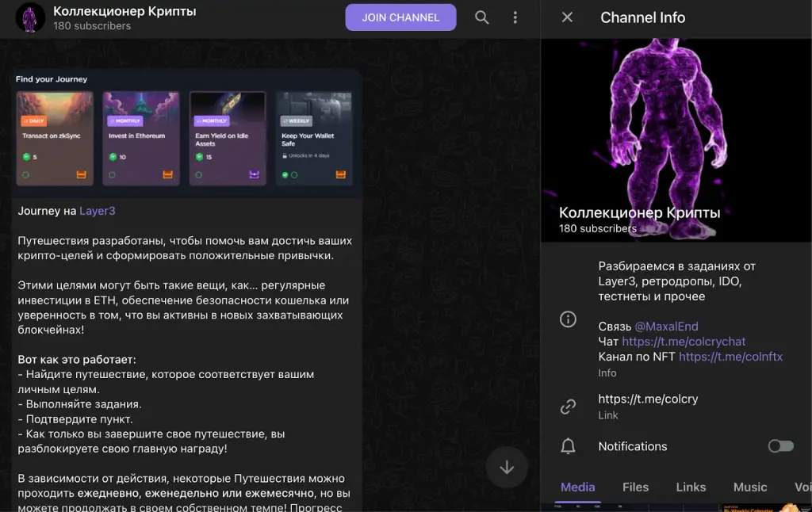Open the t.me/colnftx NFT channel link

pyautogui.click(x=730, y=357)
